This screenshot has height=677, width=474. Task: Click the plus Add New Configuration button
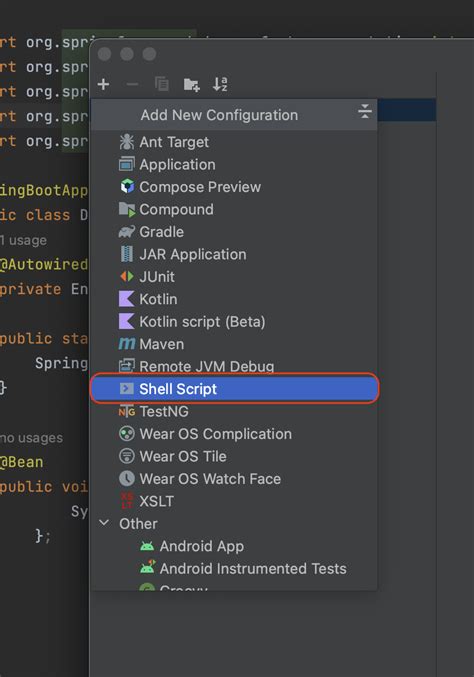tap(103, 84)
